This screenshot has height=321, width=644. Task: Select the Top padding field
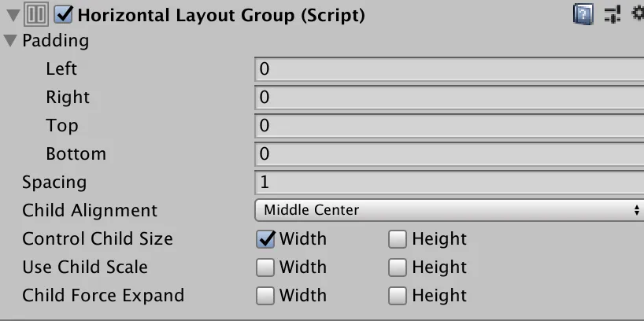pos(449,126)
